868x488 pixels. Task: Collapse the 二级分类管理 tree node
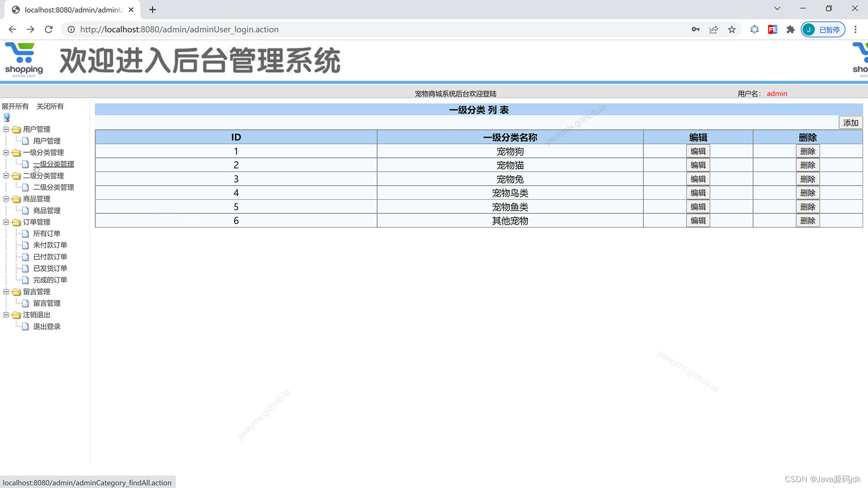click(x=6, y=175)
